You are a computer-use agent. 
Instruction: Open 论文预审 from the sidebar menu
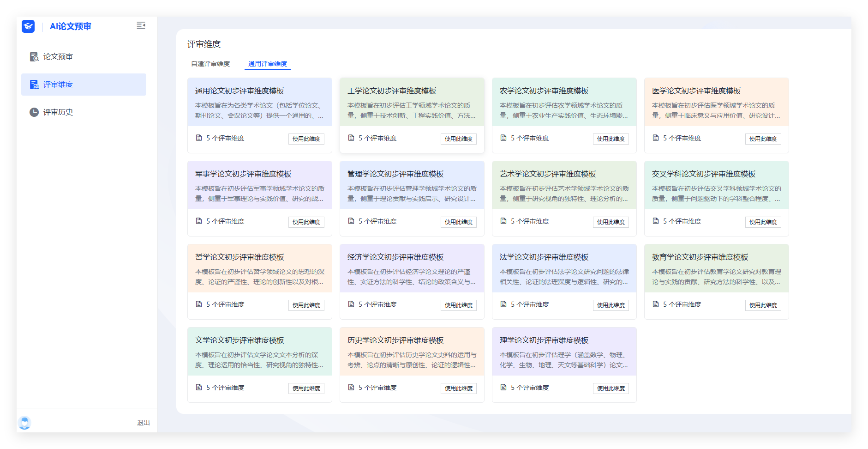point(58,57)
